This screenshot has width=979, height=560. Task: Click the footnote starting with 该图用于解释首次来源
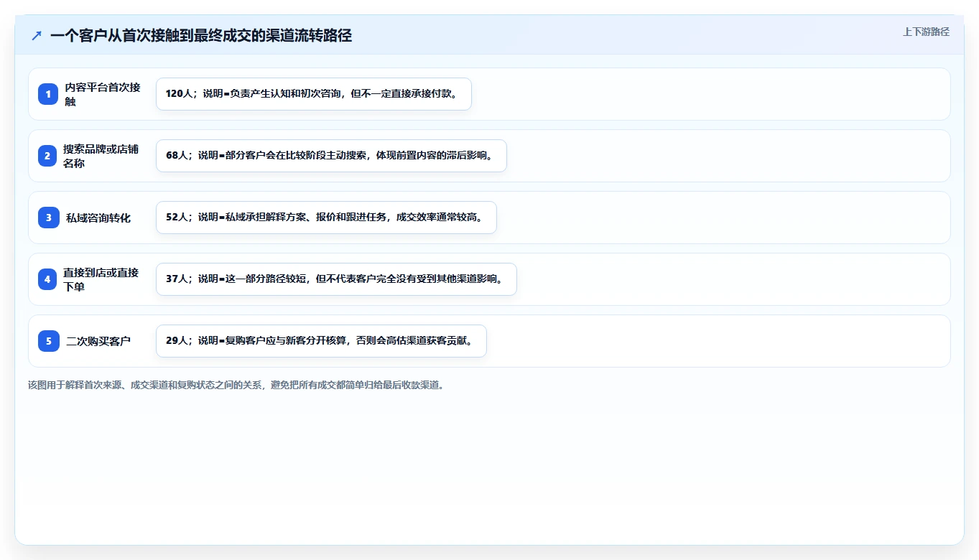pos(236,385)
